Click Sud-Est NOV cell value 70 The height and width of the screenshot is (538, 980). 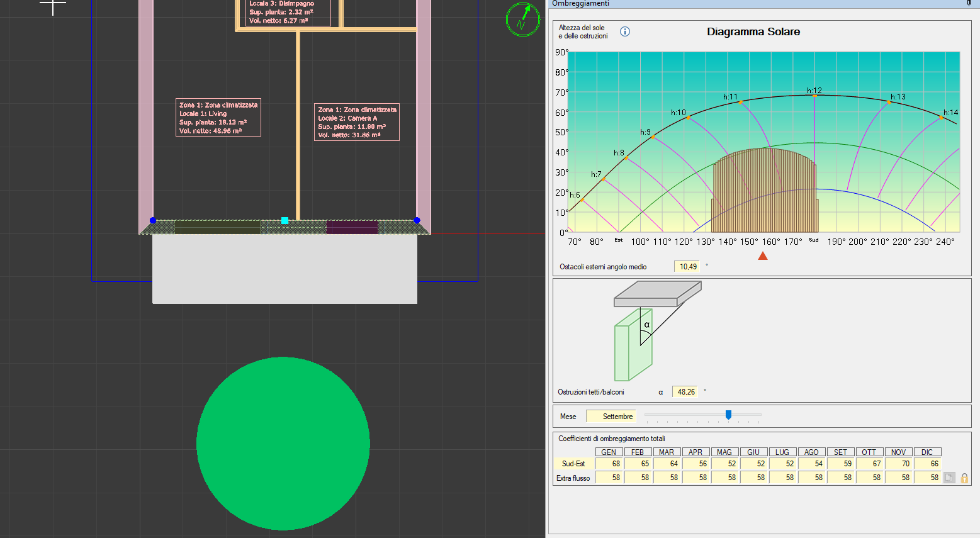click(x=899, y=464)
